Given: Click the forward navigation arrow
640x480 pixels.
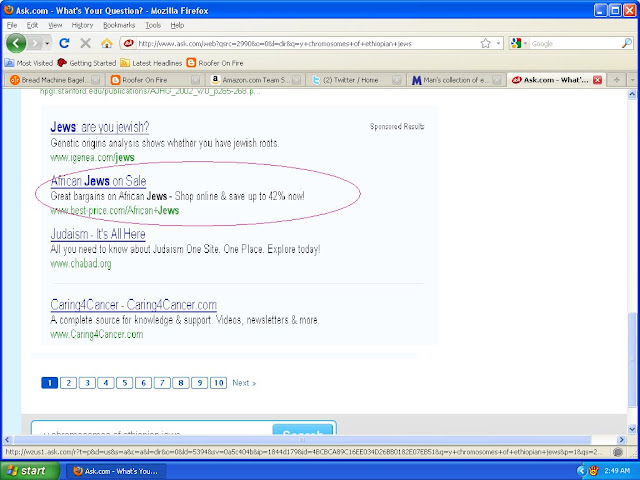Looking at the screenshot, I should [35, 43].
